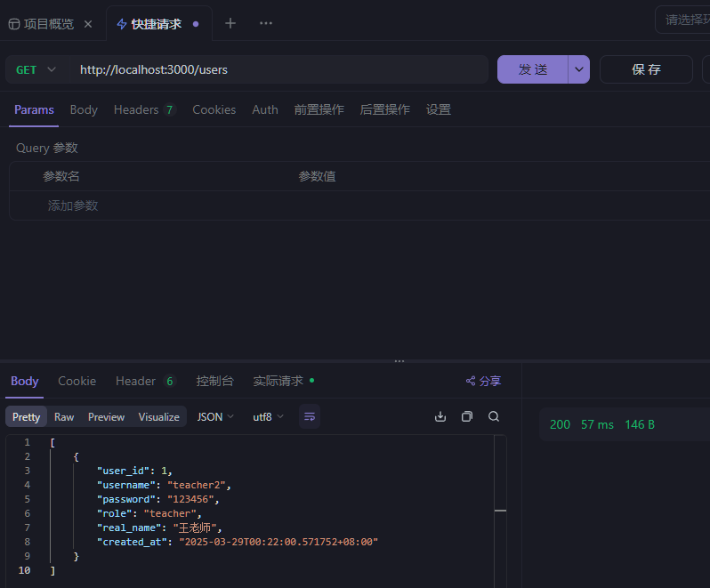
Task: Select the Preview view mode
Action: [x=106, y=417]
